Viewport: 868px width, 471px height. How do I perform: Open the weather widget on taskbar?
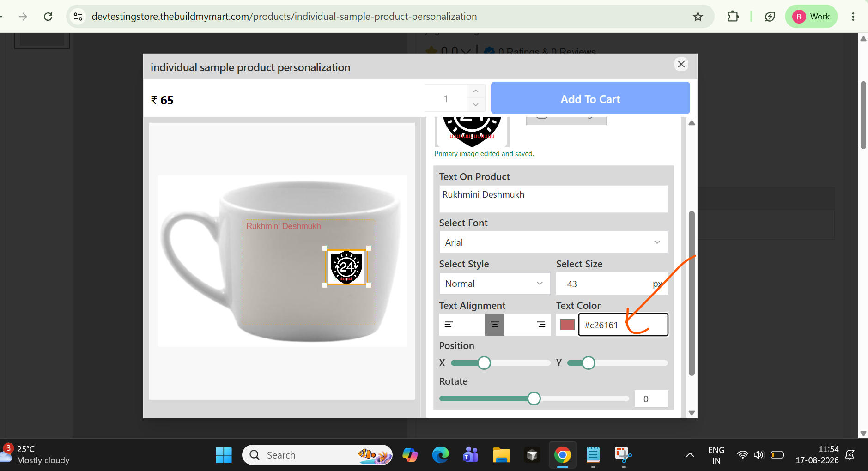tap(36, 455)
